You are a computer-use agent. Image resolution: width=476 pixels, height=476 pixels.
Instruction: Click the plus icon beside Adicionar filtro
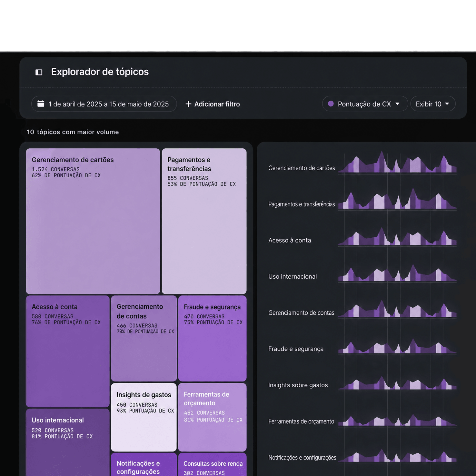188,104
